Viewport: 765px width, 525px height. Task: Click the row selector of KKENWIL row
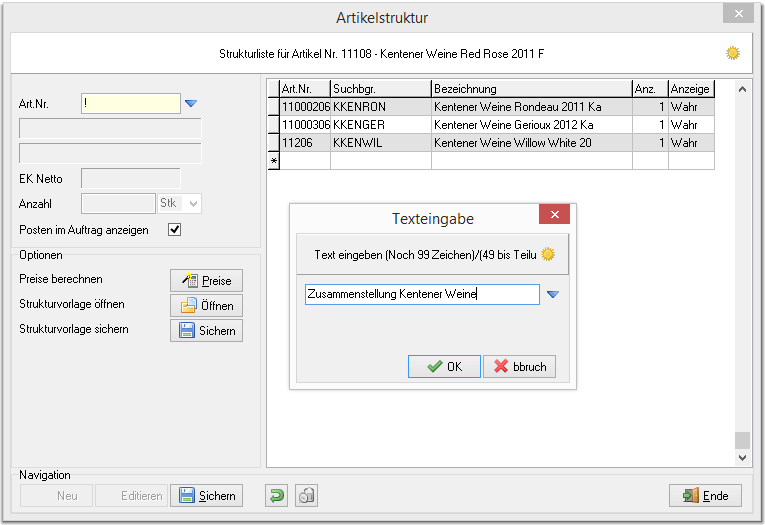click(x=274, y=143)
